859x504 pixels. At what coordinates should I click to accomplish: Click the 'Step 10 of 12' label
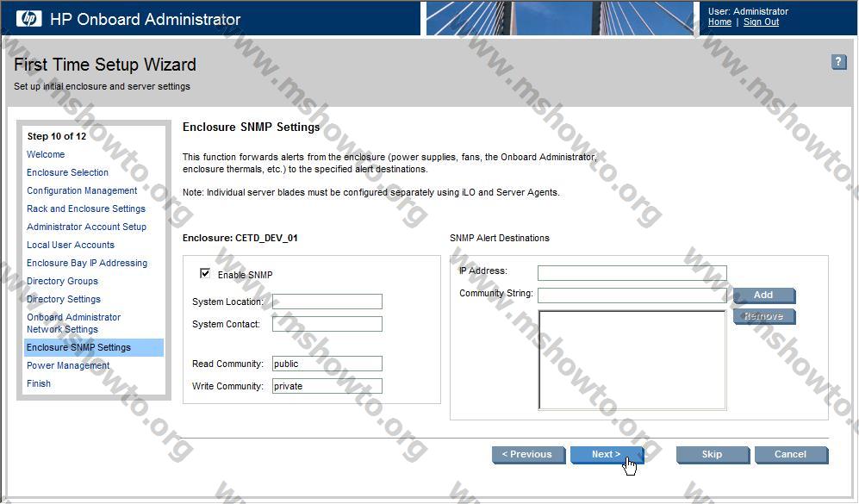click(x=57, y=136)
